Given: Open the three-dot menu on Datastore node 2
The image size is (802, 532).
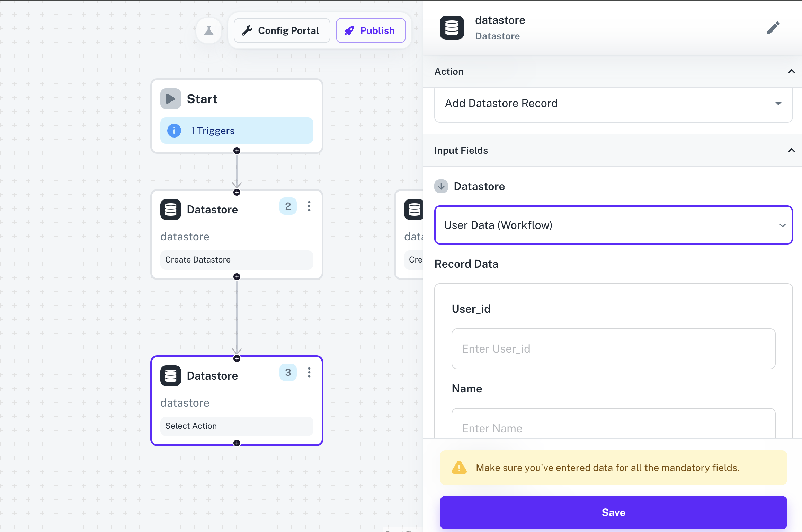Looking at the screenshot, I should [309, 206].
